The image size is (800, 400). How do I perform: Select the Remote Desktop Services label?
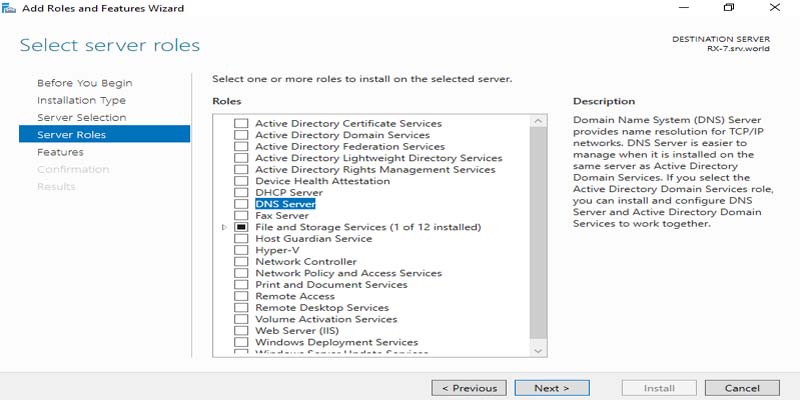pyautogui.click(x=322, y=308)
